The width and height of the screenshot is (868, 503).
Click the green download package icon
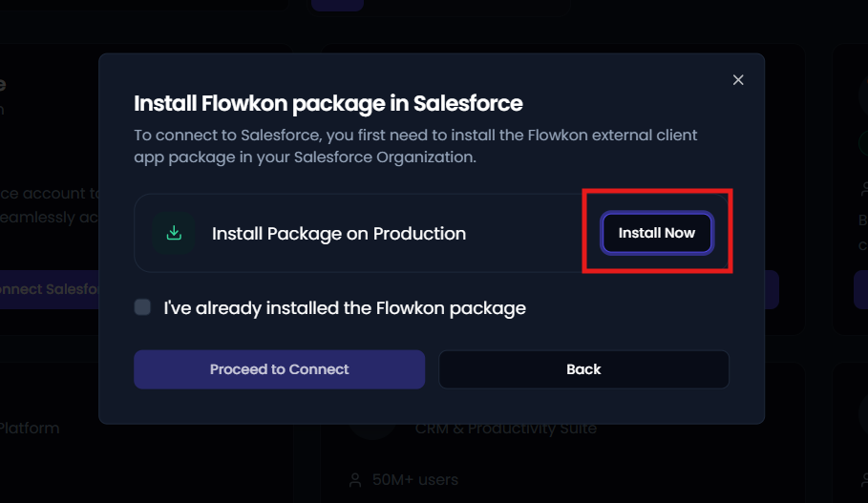(x=174, y=233)
